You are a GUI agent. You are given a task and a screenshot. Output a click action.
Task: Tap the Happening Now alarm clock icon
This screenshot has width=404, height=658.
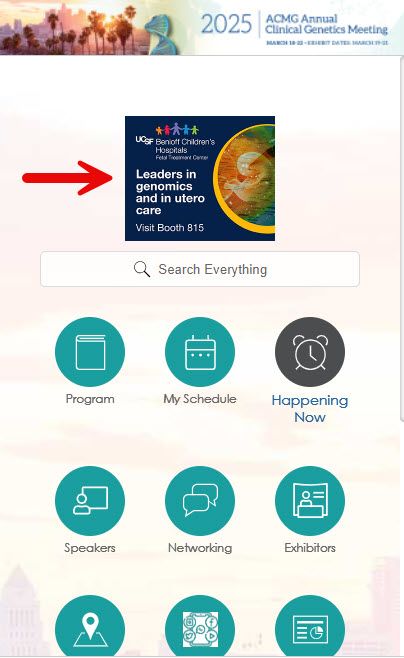(310, 352)
